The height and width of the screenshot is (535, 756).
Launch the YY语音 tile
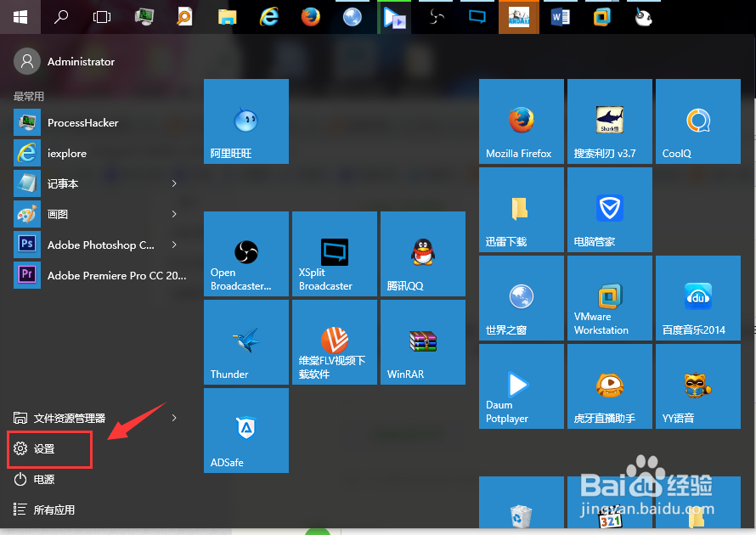[x=697, y=386]
